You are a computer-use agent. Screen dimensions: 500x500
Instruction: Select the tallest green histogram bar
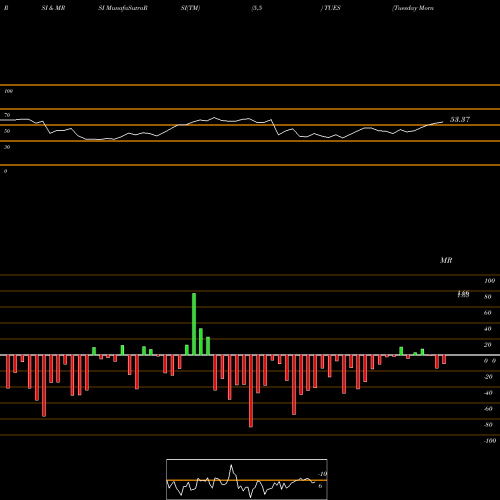coord(194,324)
